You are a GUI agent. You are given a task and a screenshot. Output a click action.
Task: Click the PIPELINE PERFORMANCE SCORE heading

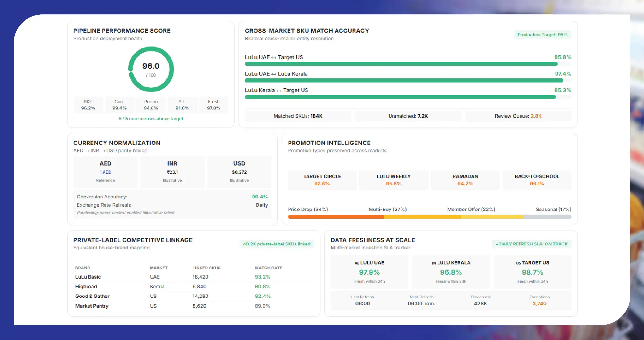pyautogui.click(x=122, y=31)
